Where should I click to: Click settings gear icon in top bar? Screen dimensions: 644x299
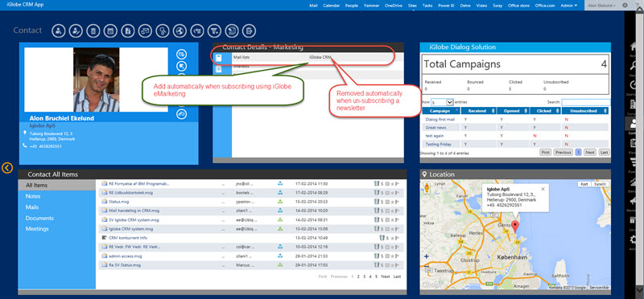pyautogui.click(x=625, y=6)
